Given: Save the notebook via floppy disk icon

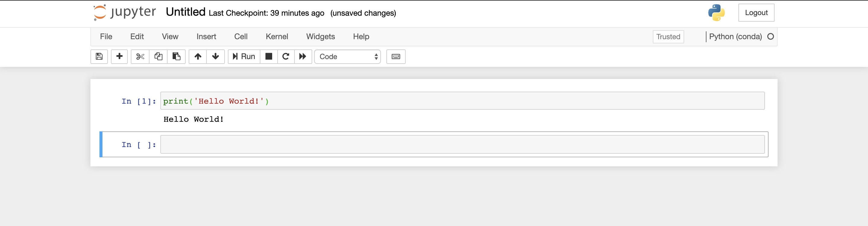Looking at the screenshot, I should 99,57.
